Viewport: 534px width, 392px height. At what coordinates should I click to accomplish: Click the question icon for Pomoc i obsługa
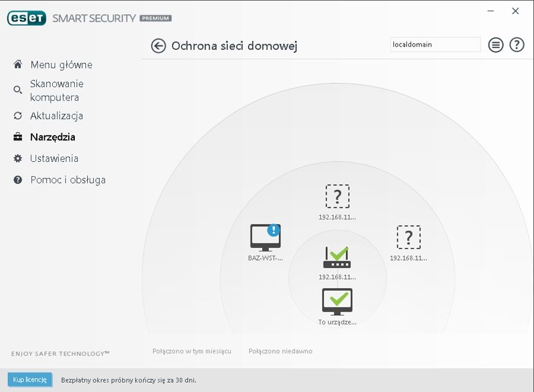(18, 180)
